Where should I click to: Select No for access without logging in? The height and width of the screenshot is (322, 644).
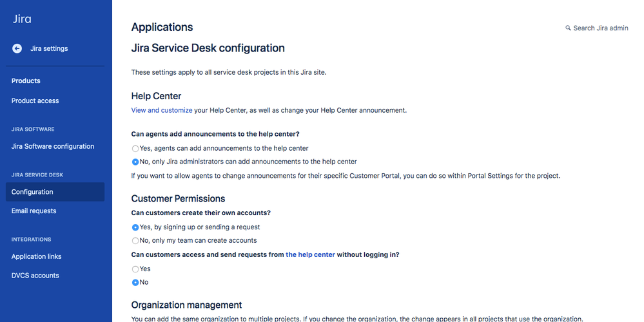point(135,283)
